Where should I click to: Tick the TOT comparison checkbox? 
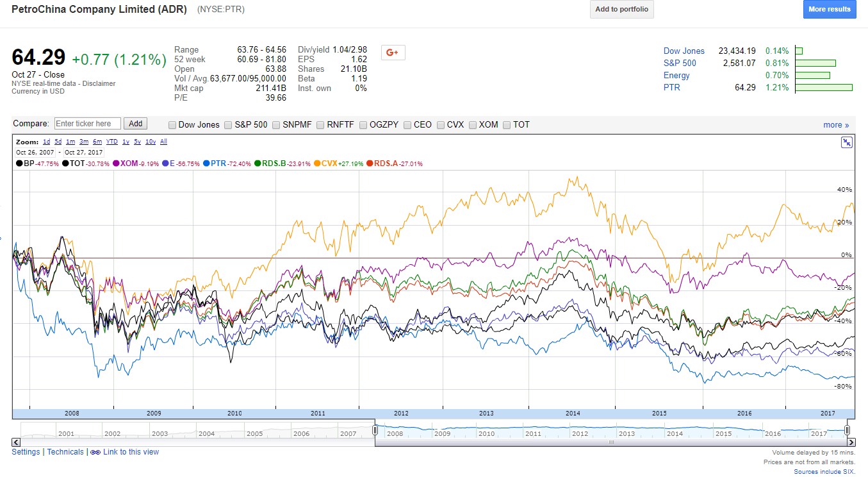click(x=507, y=125)
